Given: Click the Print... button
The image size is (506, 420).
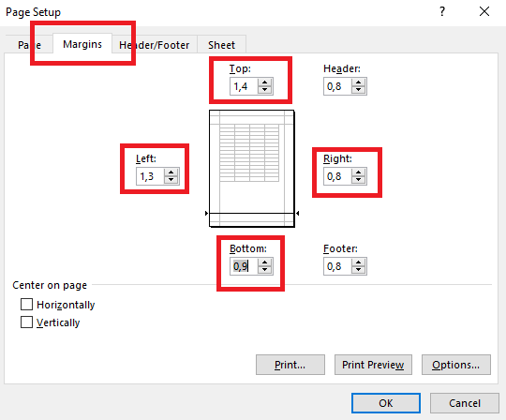Looking at the screenshot, I should click(290, 365).
